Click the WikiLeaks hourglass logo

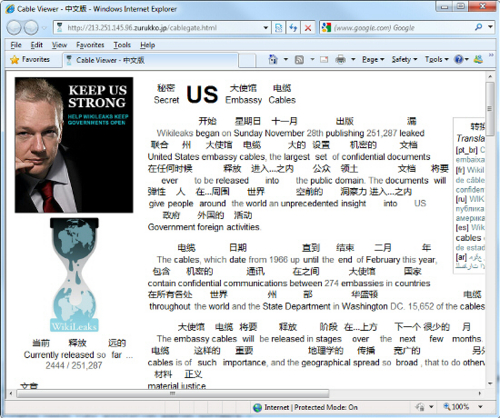tap(74, 275)
